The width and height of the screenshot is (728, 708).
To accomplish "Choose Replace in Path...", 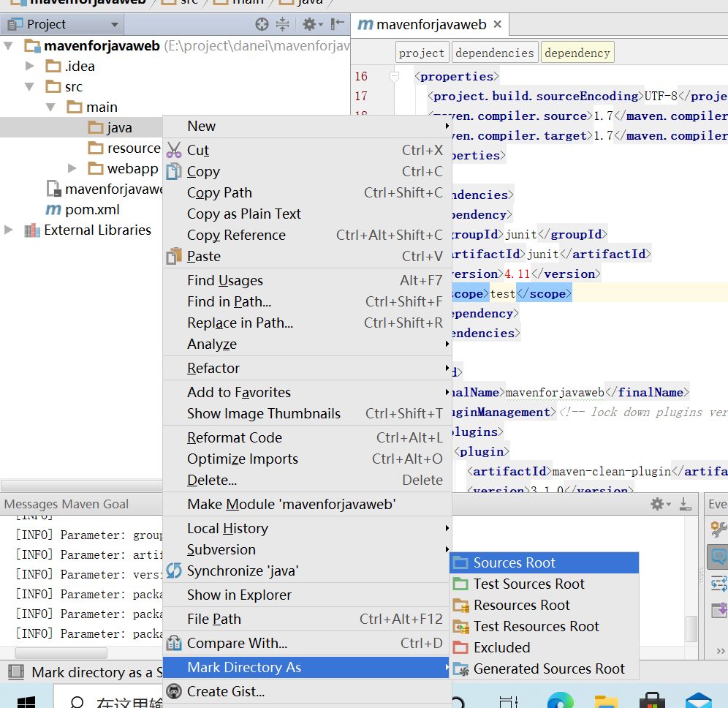I will point(308,323).
